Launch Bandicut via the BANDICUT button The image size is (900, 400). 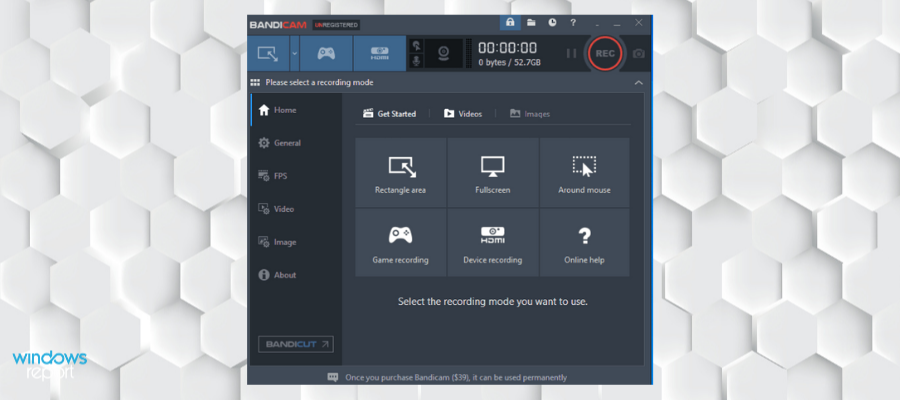point(296,344)
